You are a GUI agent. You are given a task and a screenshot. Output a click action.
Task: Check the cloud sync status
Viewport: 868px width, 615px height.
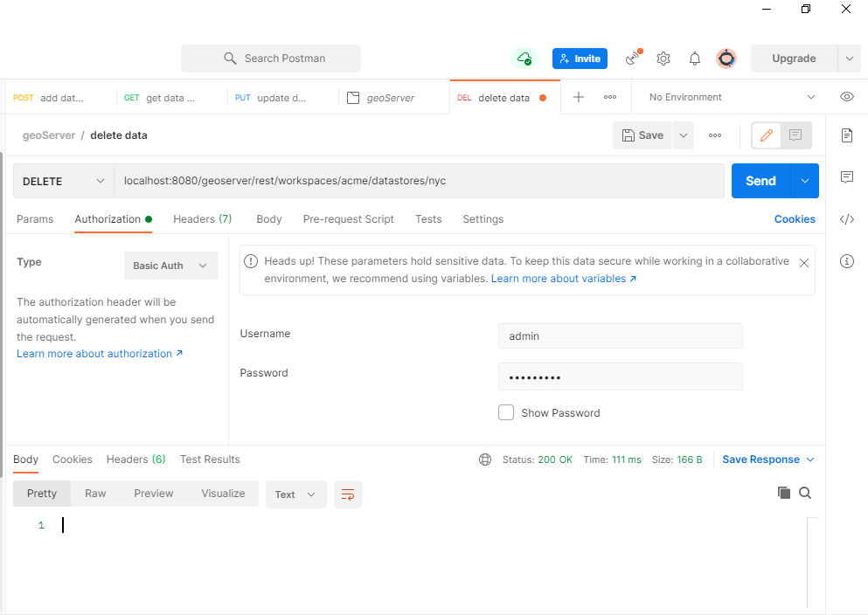point(524,59)
